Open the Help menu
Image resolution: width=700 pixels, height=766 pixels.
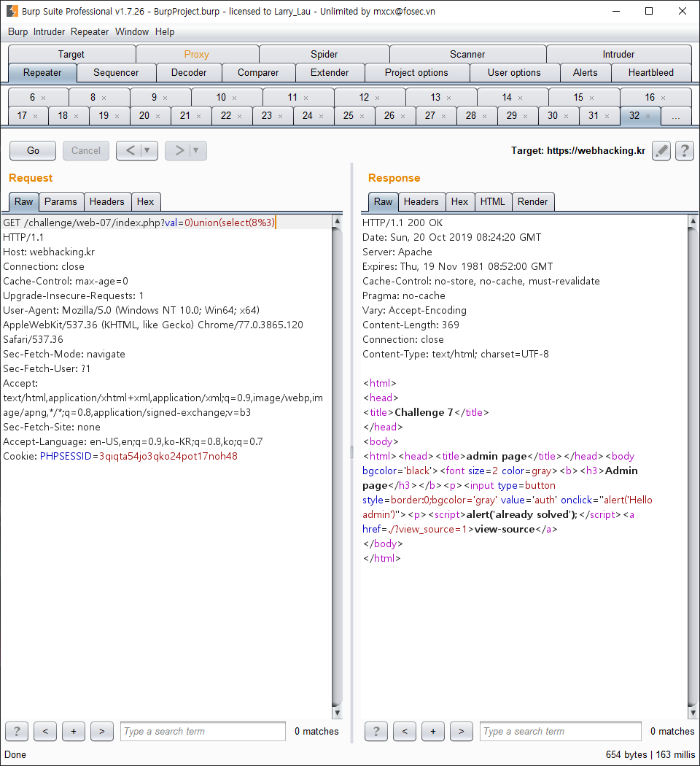click(x=165, y=32)
